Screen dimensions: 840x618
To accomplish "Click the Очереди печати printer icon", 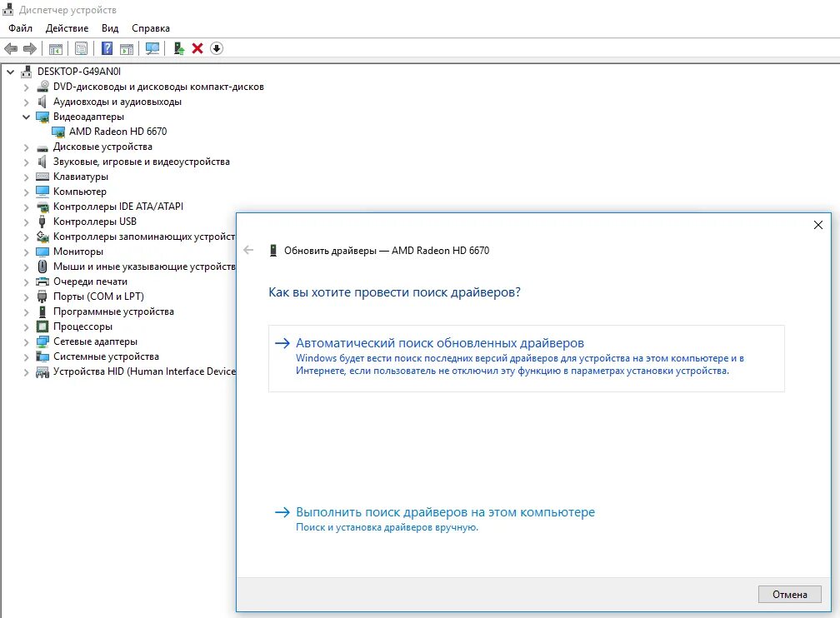I will click(x=42, y=282).
